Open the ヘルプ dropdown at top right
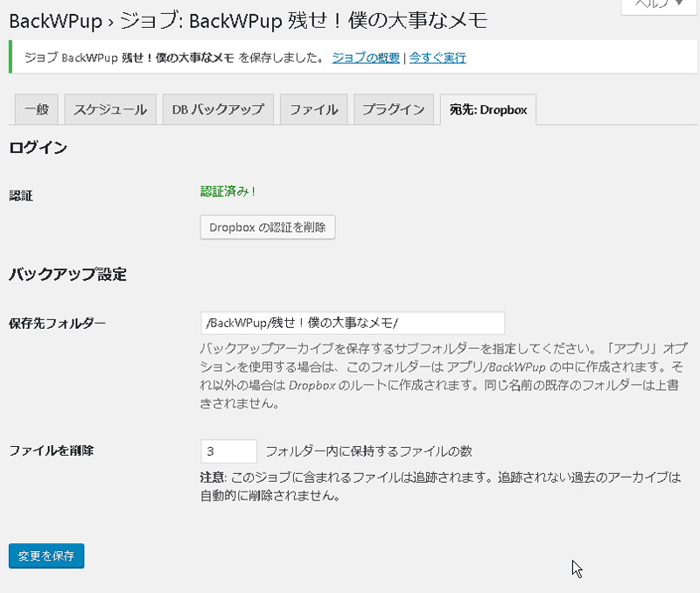This screenshot has height=593, width=700. tap(659, 5)
